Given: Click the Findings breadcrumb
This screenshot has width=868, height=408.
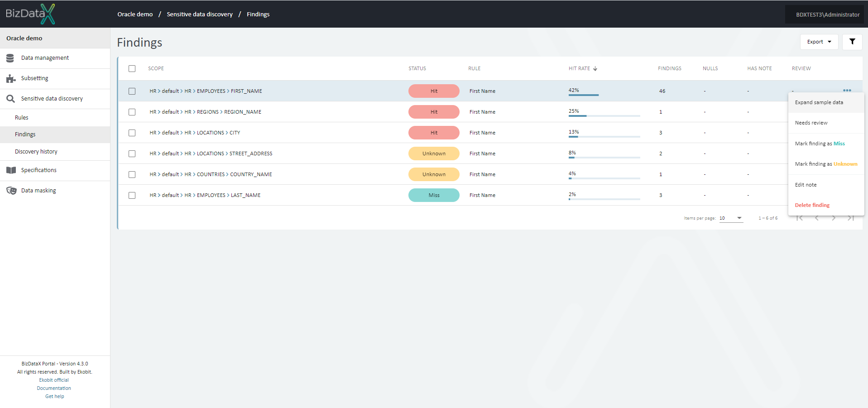Looking at the screenshot, I should point(258,14).
